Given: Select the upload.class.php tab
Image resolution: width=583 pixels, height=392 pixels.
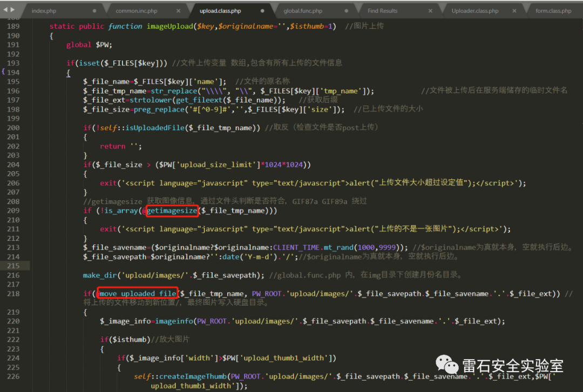Looking at the screenshot, I should coord(220,11).
